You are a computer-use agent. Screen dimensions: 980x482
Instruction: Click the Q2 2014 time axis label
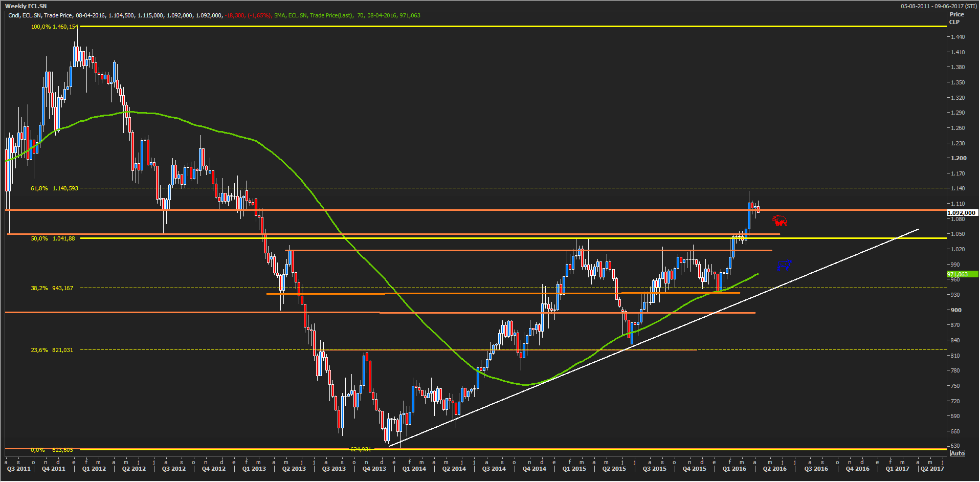tap(454, 469)
